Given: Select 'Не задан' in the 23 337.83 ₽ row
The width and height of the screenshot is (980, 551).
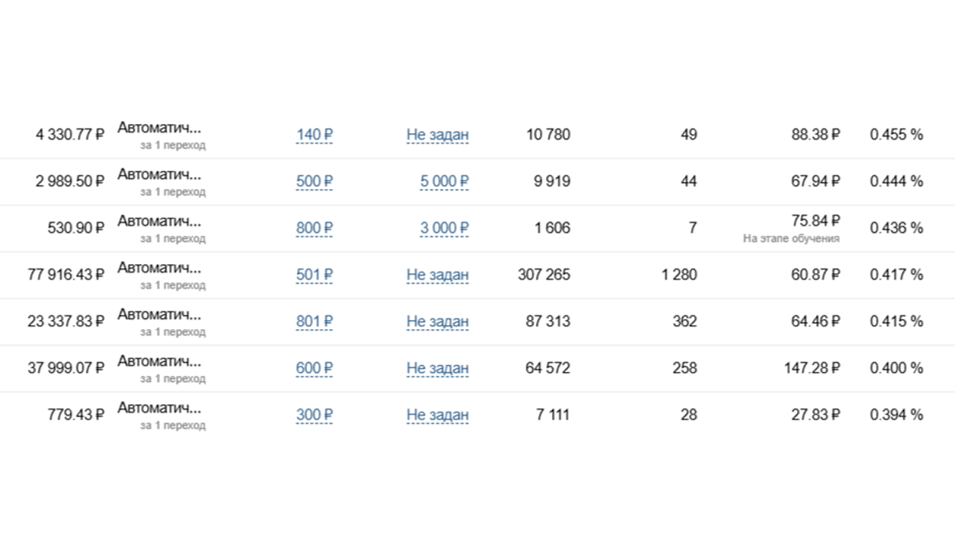Looking at the screenshot, I should 438,321.
